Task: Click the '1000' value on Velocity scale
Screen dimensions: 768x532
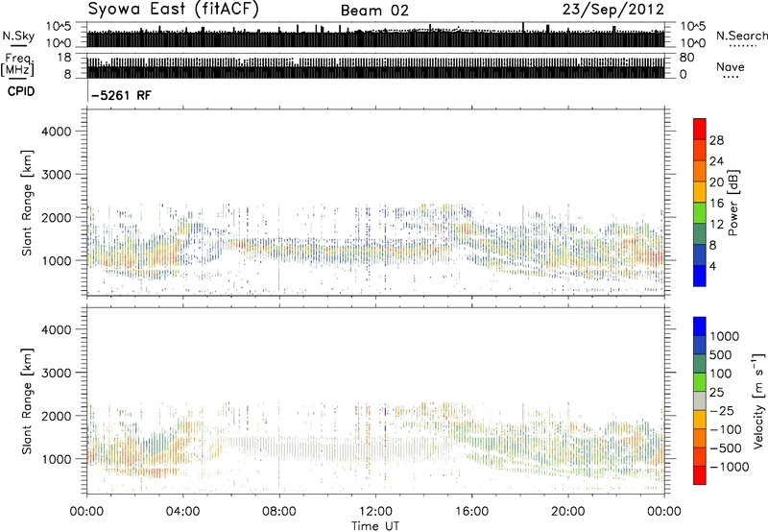Action: click(724, 336)
